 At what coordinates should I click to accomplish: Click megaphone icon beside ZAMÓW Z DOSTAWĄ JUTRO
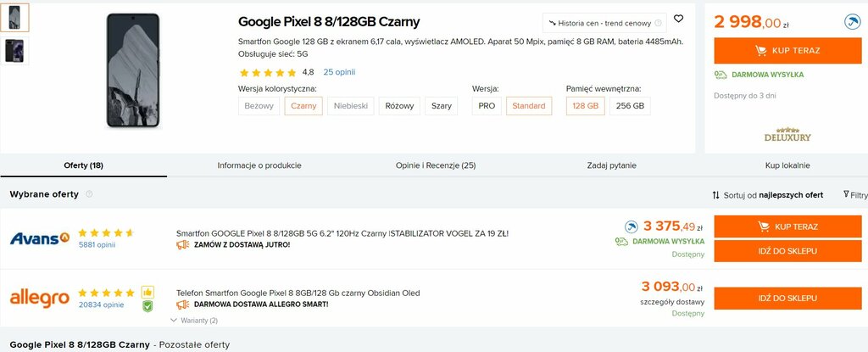tap(183, 244)
